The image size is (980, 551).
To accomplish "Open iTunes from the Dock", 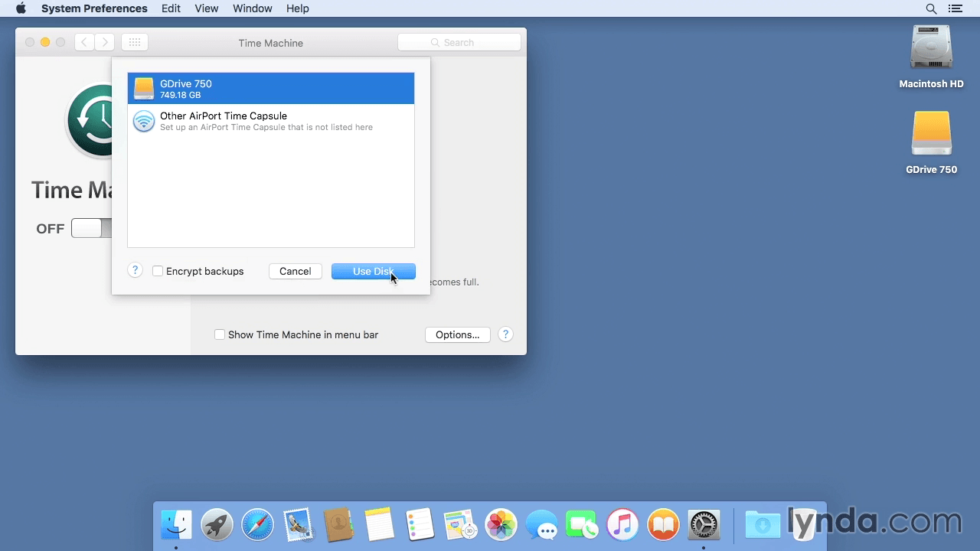I will pos(622,525).
